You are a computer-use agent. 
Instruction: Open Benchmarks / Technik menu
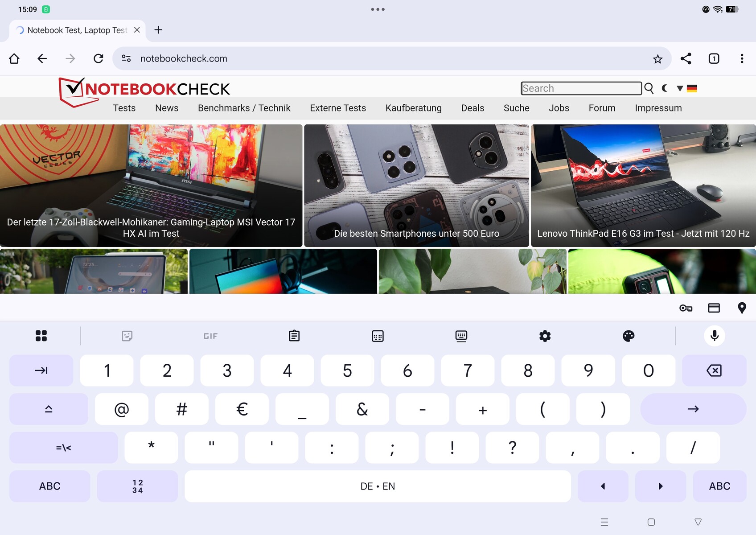pyautogui.click(x=244, y=108)
